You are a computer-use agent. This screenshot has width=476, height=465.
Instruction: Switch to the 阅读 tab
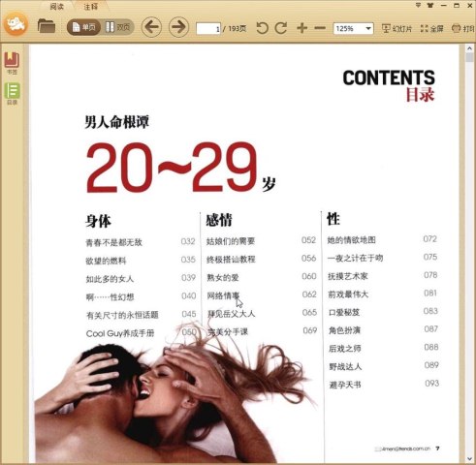[x=57, y=6]
